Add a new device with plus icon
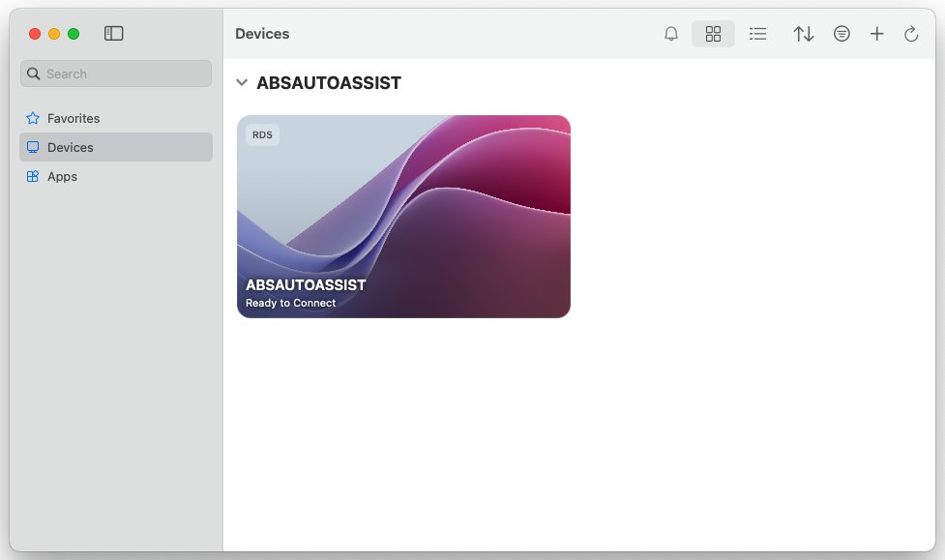This screenshot has height=560, width=945. [876, 34]
